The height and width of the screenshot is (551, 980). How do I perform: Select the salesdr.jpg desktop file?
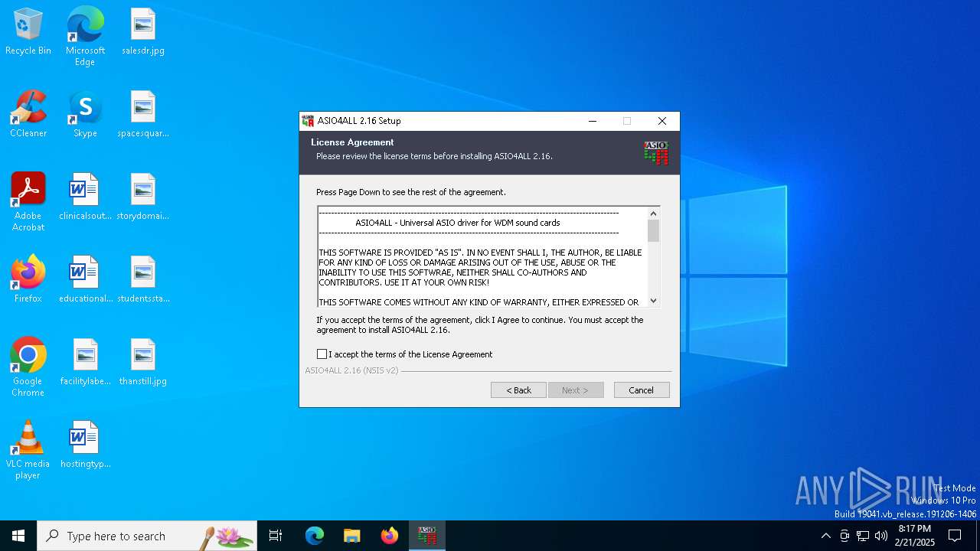pyautogui.click(x=143, y=31)
